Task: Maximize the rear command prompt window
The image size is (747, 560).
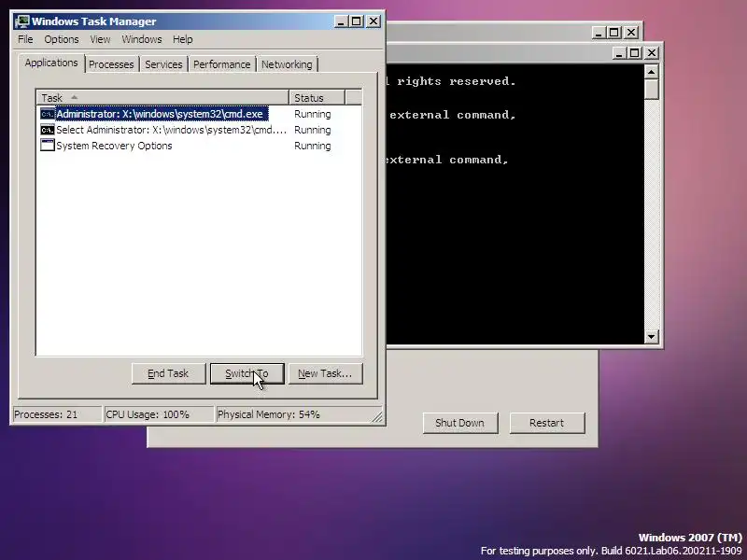Action: point(614,33)
